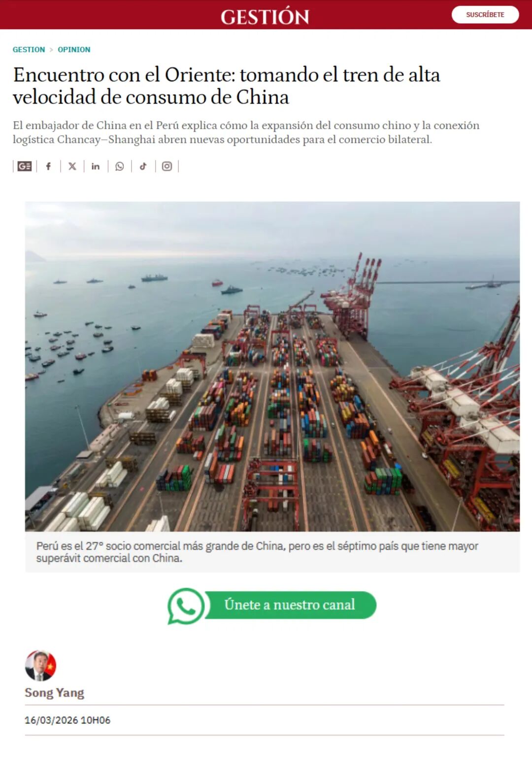Open the TikTok share icon
Viewport: 532px width, 757px height.
143,166
